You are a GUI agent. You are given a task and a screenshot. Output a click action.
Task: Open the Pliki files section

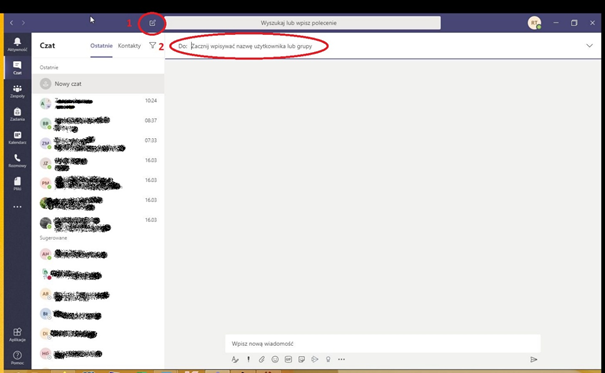(x=17, y=184)
